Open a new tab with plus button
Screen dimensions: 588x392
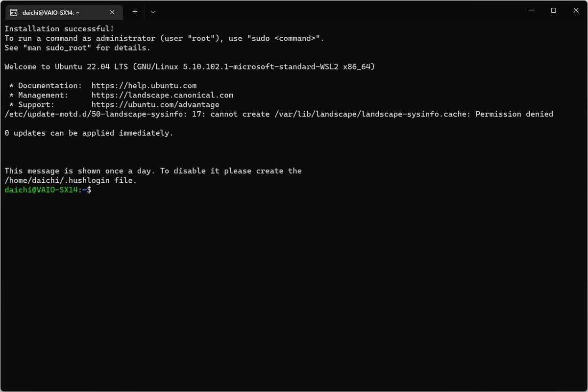135,12
